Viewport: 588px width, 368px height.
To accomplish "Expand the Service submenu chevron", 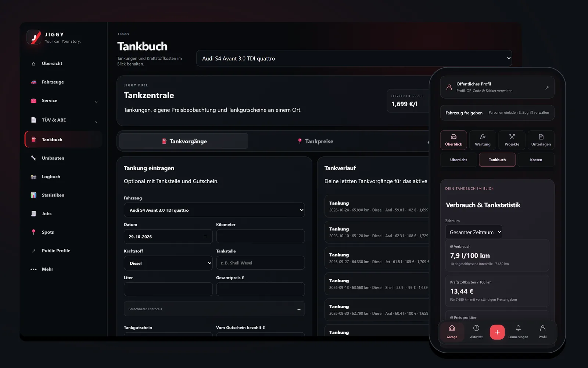I will (96, 102).
